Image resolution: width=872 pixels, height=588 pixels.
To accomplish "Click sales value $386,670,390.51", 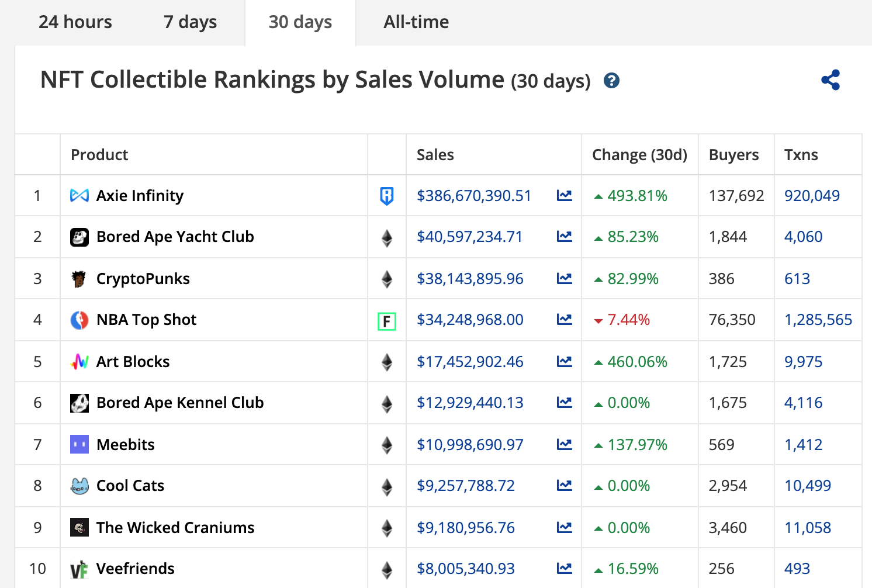I will 474,195.
